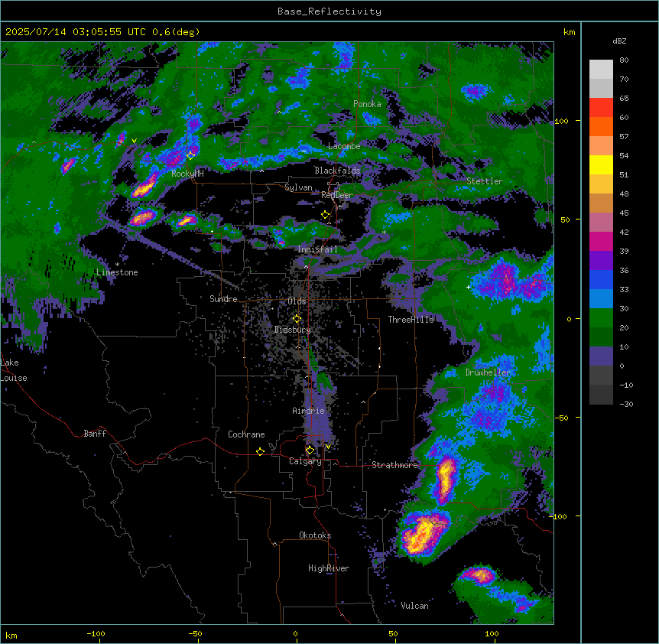Click the Olds city label
659x644 pixels.
(x=297, y=301)
